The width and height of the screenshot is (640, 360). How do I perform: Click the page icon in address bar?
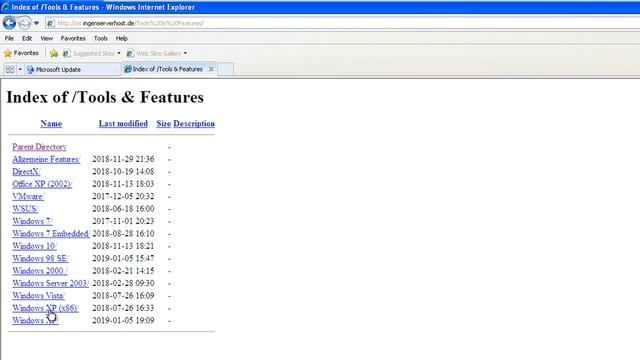50,23
